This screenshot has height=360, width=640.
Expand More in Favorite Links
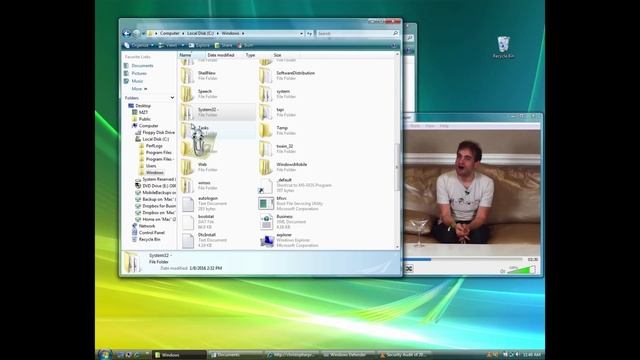click(139, 89)
